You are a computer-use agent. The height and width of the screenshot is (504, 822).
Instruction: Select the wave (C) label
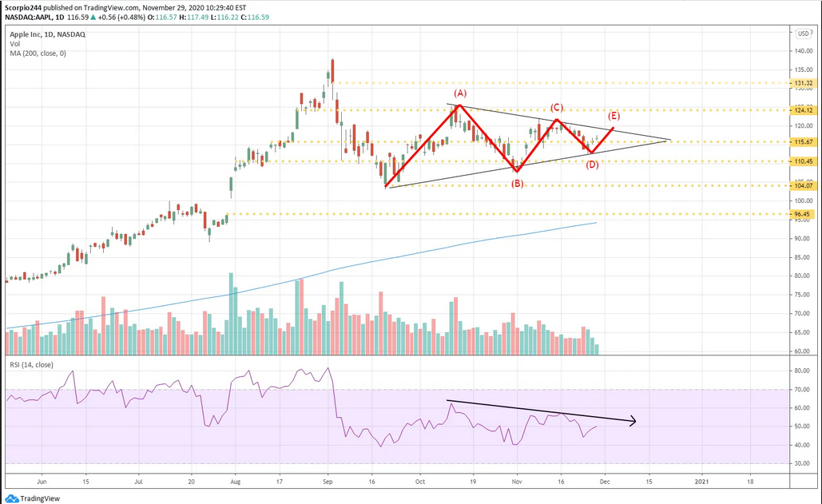pyautogui.click(x=557, y=107)
